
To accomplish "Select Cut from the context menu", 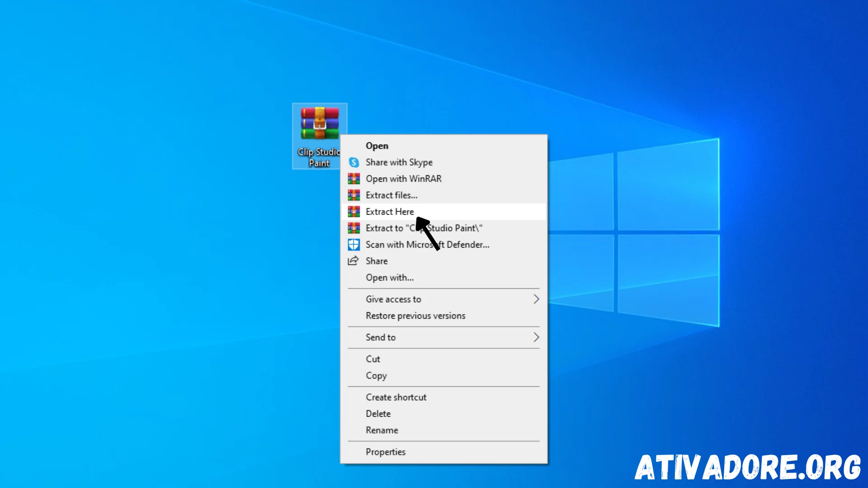I will click(x=373, y=359).
